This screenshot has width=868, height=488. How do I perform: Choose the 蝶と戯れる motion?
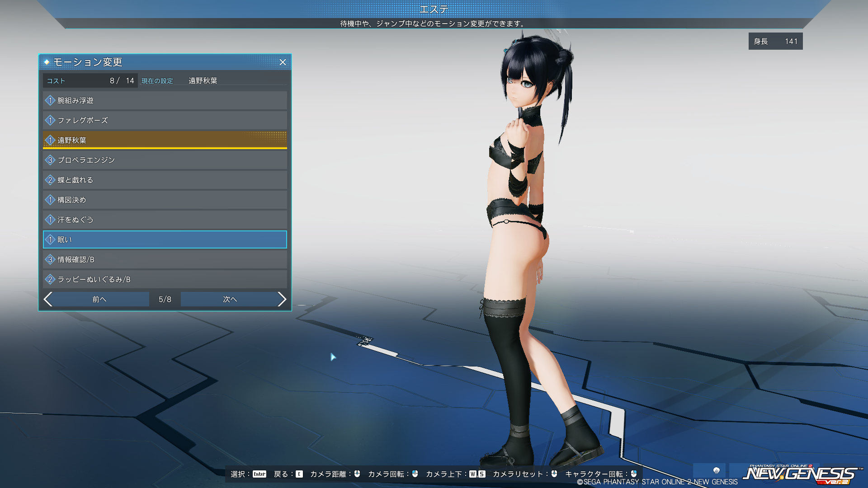(x=165, y=180)
